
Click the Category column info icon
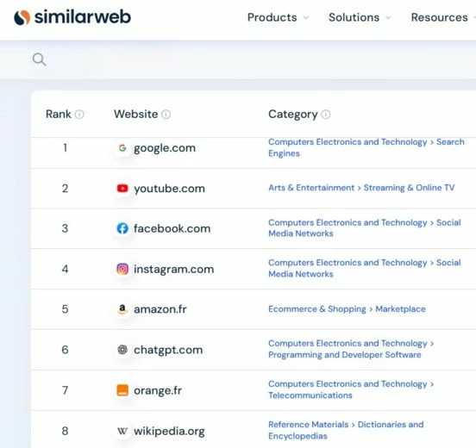coord(326,115)
